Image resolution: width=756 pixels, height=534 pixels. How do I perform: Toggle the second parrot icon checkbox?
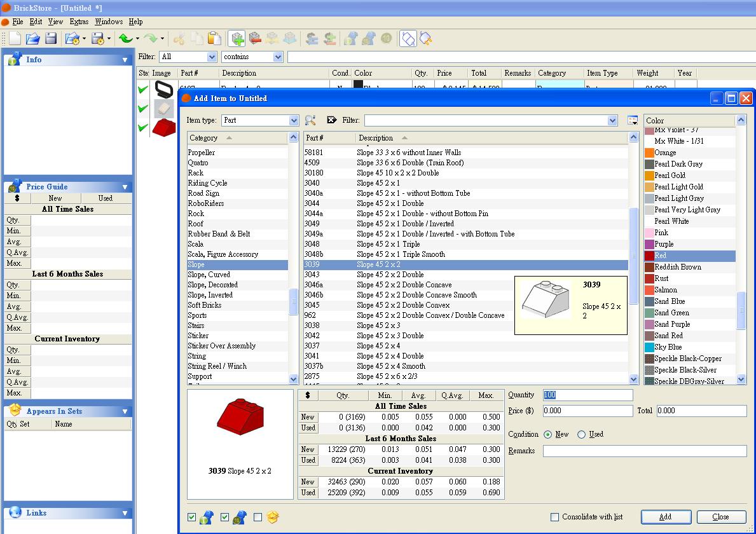click(x=224, y=517)
